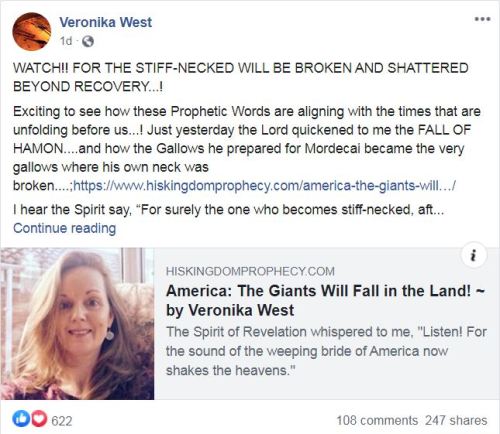
Task: Click the link preview description about weeping bride
Action: point(326,351)
